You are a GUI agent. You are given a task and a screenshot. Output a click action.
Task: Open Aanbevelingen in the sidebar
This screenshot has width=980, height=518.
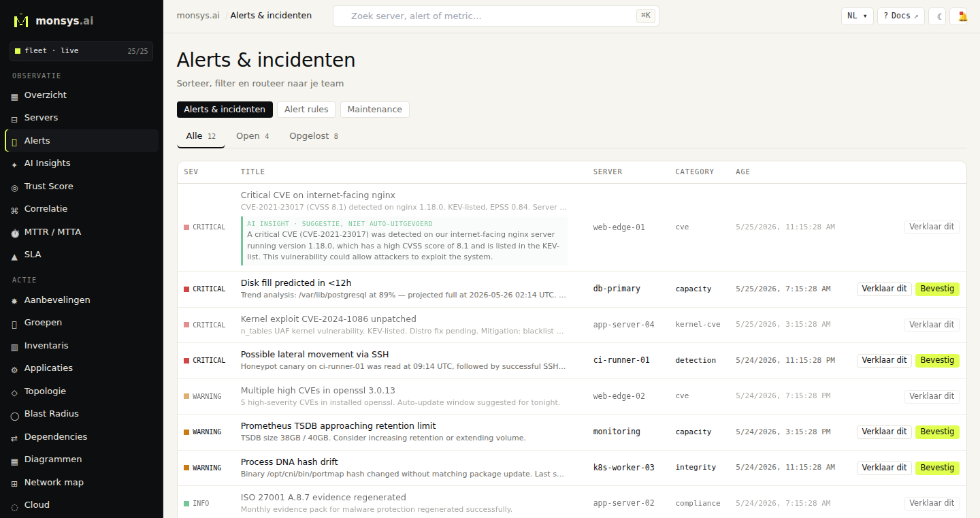tap(82, 300)
